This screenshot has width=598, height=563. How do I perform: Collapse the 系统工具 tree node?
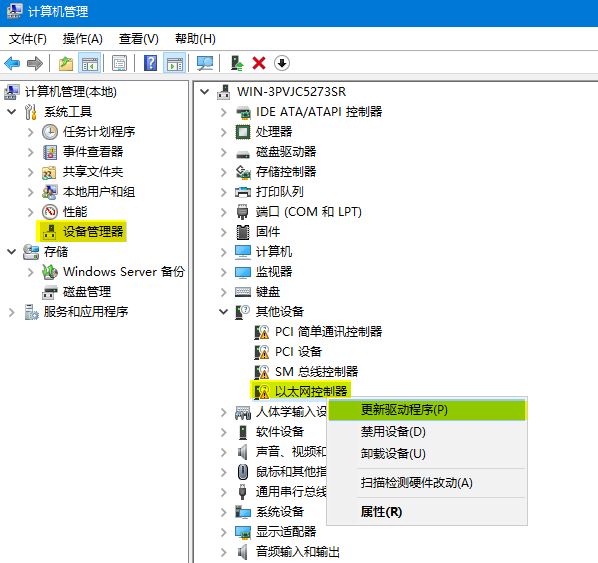pos(12,112)
